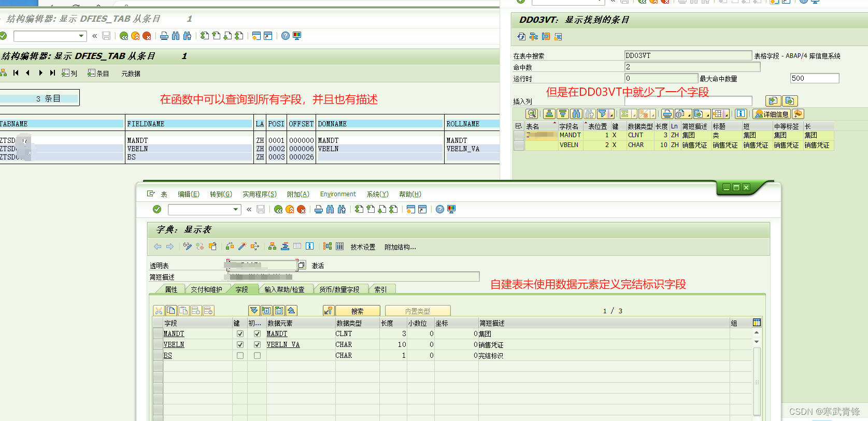The height and width of the screenshot is (421, 868).
Task: Sort descending in DD03VT grid toolbar
Action: (x=563, y=114)
